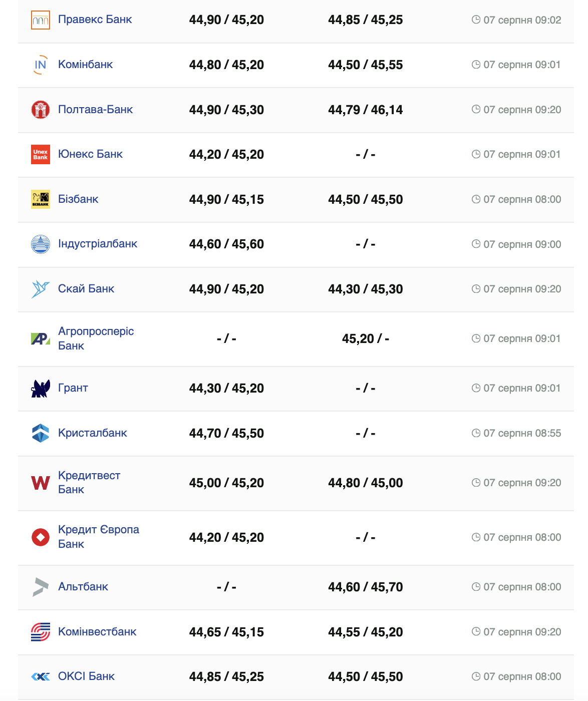The width and height of the screenshot is (588, 701).
Task: Follow the Кредит Європа Банк link
Action: pyautogui.click(x=99, y=537)
